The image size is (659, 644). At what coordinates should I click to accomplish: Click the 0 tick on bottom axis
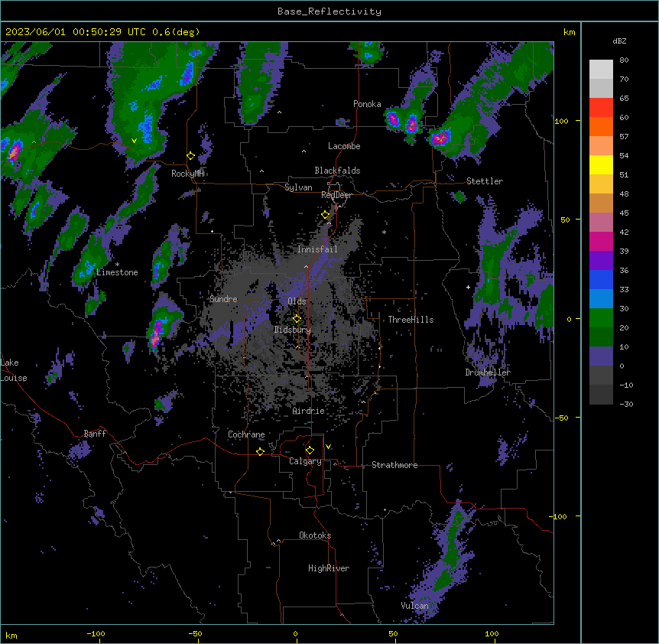coord(295,633)
